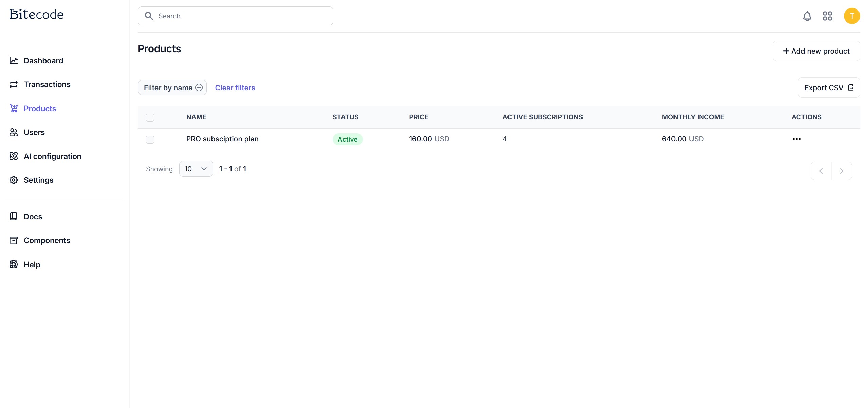Open the notifications bell icon
Image resolution: width=868 pixels, height=408 pixels.
[807, 16]
